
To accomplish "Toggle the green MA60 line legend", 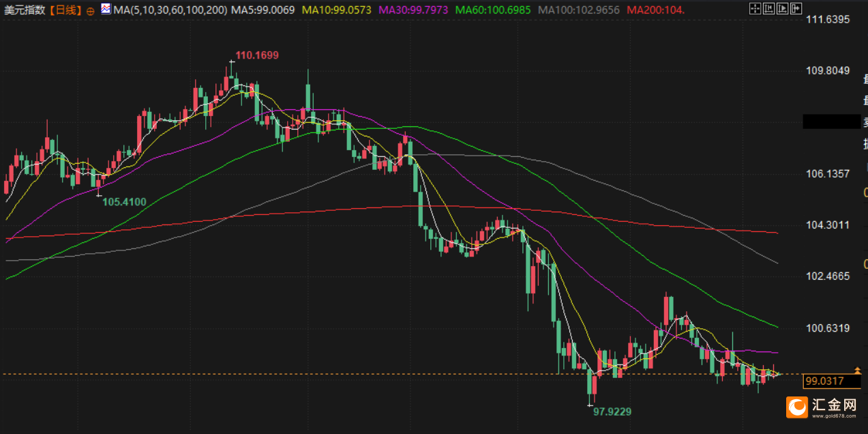I will (492, 10).
